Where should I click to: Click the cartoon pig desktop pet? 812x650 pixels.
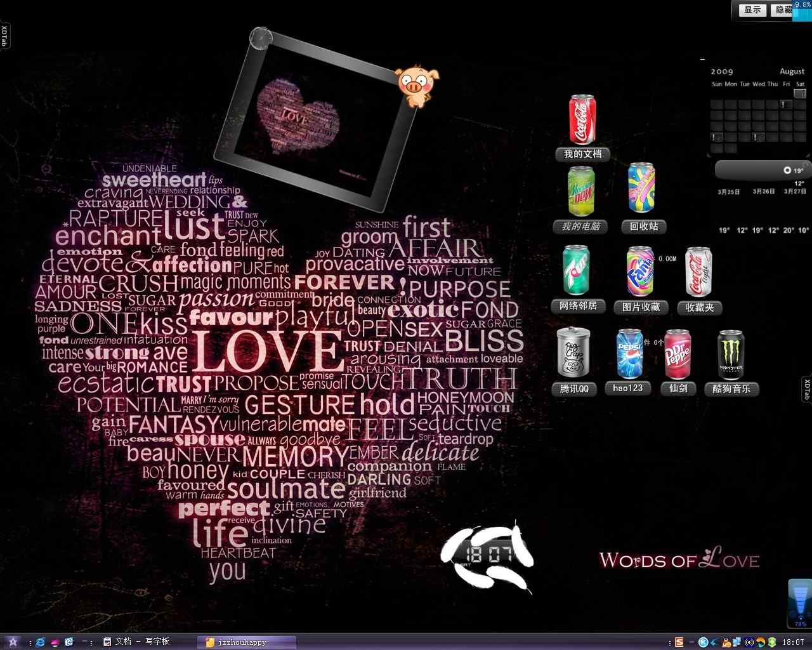(x=417, y=86)
